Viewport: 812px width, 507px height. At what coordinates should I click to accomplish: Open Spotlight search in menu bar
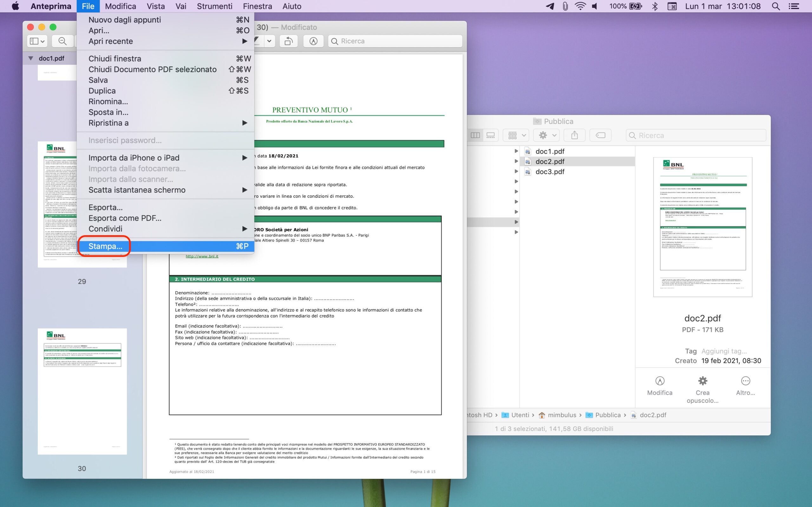[x=776, y=6]
